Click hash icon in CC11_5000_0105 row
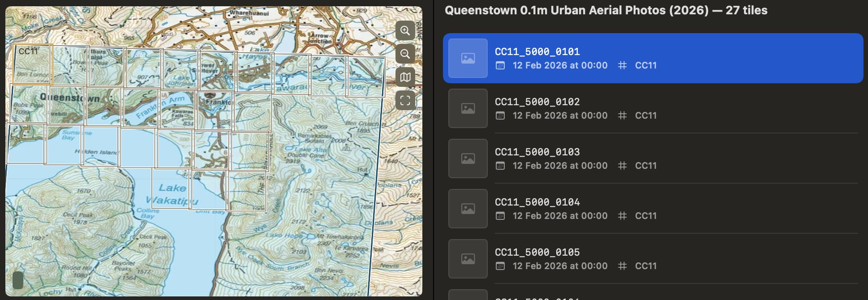The height and width of the screenshot is (300, 868). click(622, 266)
